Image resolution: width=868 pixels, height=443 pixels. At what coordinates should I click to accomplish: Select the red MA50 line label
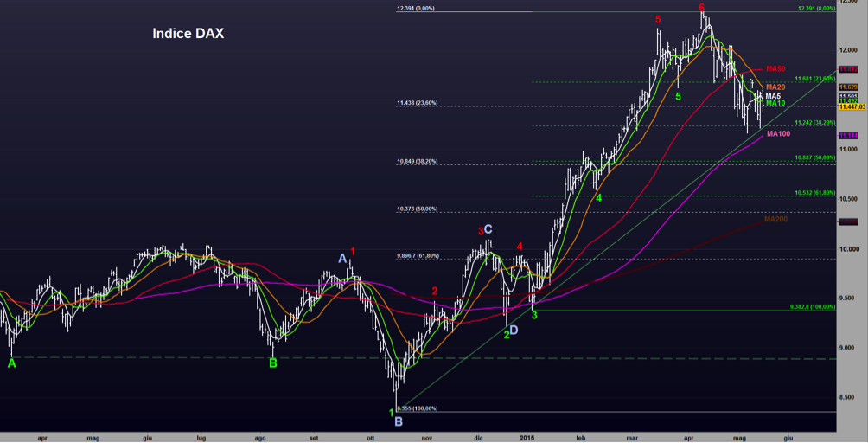pos(775,69)
